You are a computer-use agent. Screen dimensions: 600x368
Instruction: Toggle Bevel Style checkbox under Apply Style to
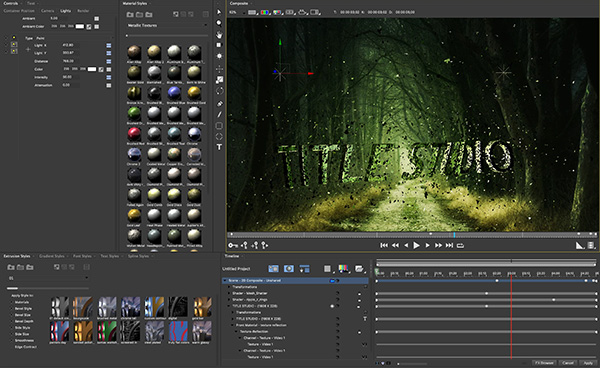click(x=11, y=309)
